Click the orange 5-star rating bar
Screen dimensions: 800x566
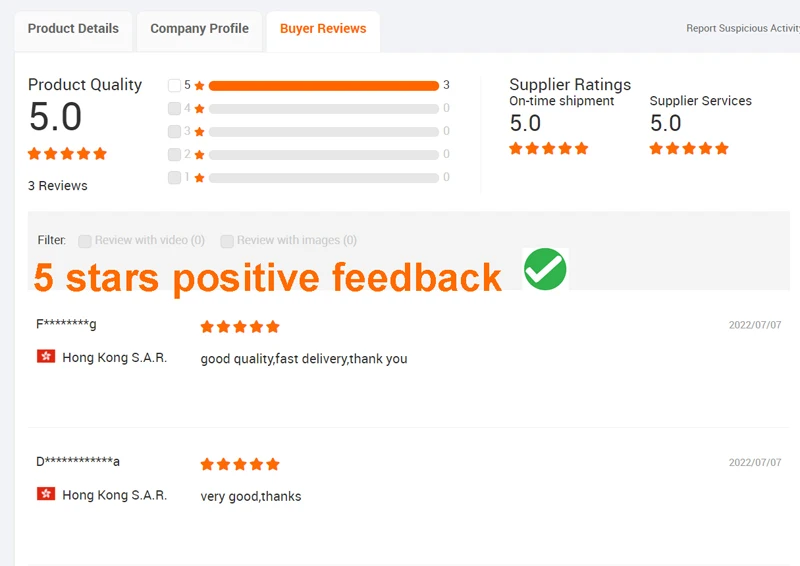tap(323, 86)
